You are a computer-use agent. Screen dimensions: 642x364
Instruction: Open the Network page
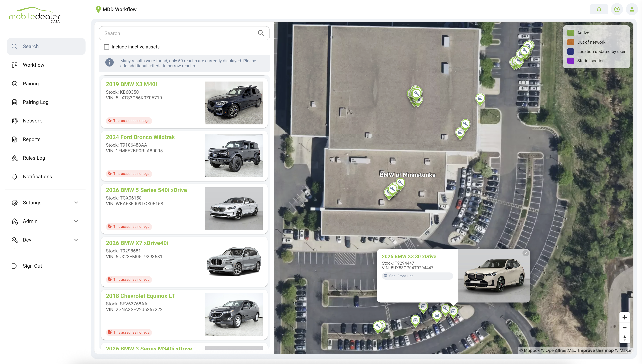(x=46, y=121)
